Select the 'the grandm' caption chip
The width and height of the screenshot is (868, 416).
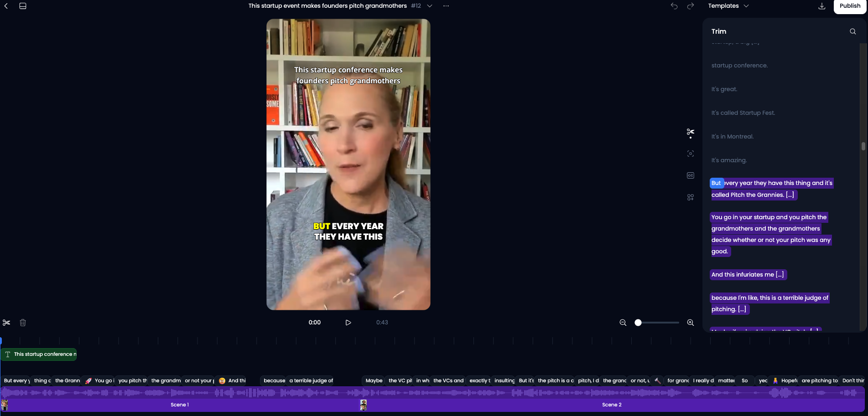coord(166,380)
